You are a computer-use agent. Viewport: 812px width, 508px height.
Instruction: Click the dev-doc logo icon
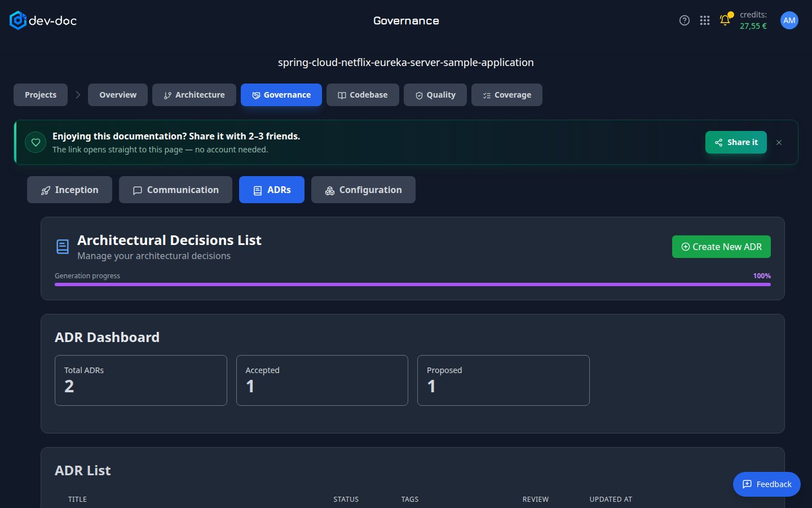(x=18, y=20)
